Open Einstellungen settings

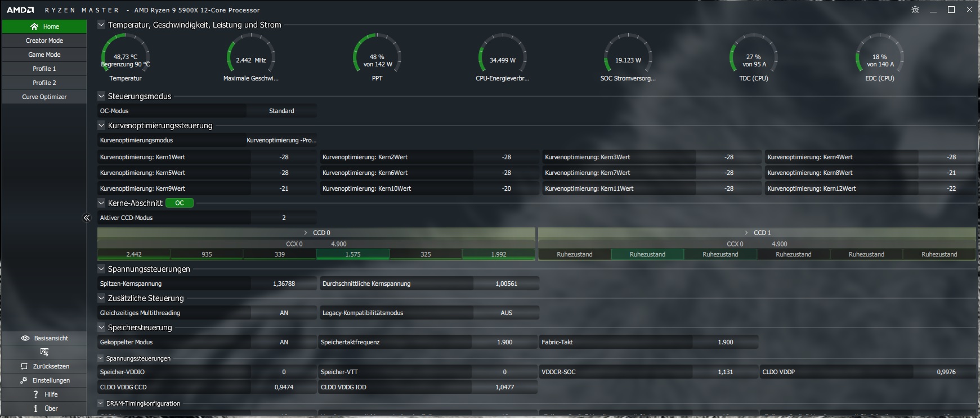click(x=44, y=380)
